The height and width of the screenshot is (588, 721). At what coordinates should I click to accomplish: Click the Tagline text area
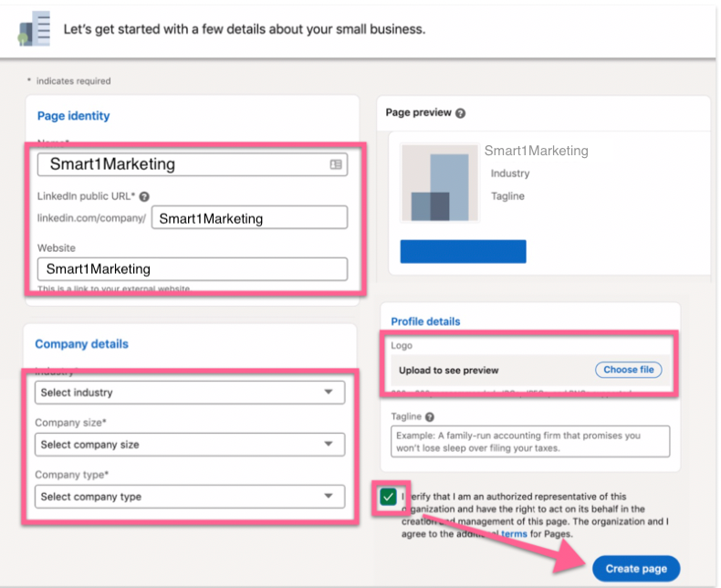click(x=530, y=441)
